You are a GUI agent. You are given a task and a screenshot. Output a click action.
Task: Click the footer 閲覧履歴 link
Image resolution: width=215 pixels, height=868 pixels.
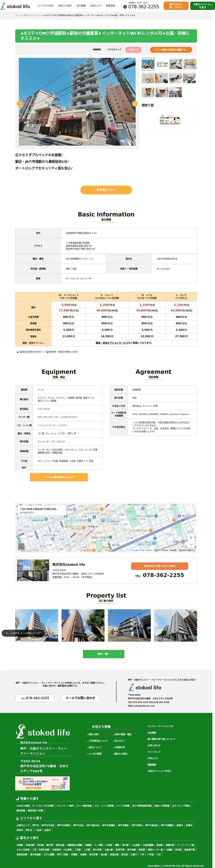coord(152,764)
